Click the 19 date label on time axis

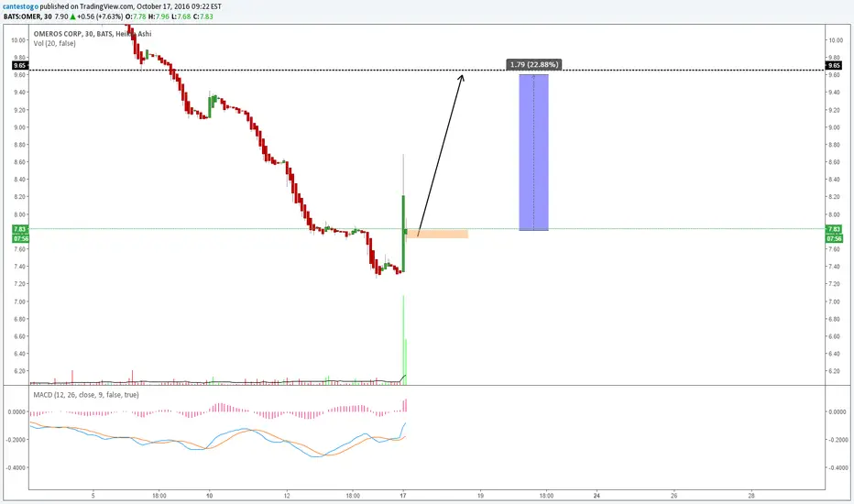tap(480, 495)
